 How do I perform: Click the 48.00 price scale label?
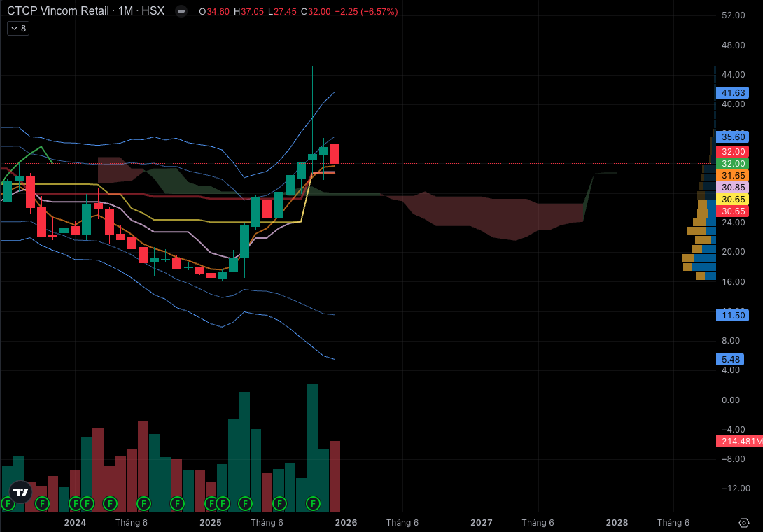click(734, 45)
